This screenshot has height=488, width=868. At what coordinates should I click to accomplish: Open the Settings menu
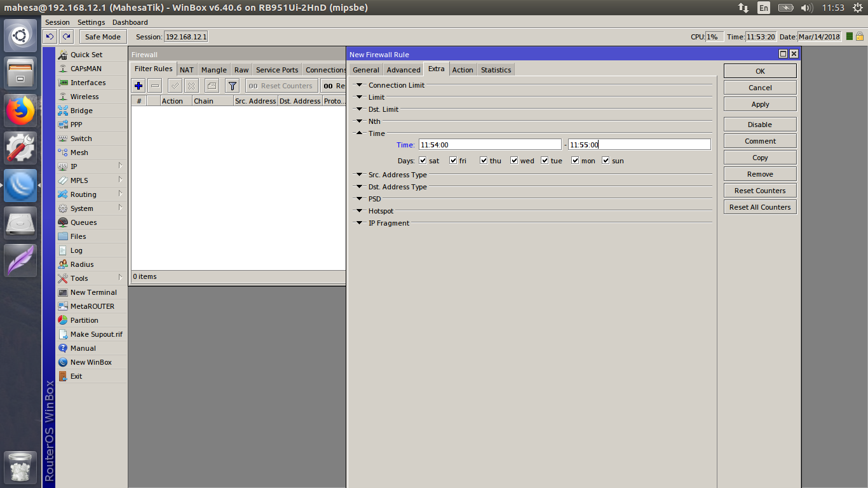click(91, 22)
